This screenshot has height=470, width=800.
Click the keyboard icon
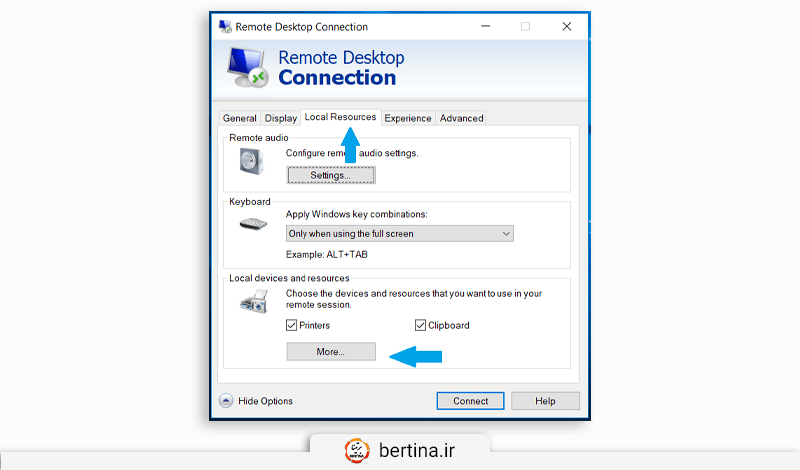[x=254, y=224]
